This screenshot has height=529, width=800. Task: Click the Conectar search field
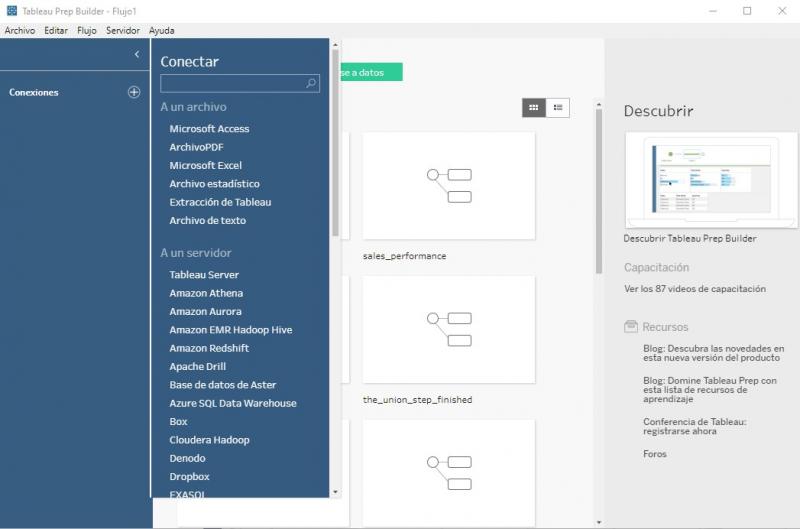[232, 84]
